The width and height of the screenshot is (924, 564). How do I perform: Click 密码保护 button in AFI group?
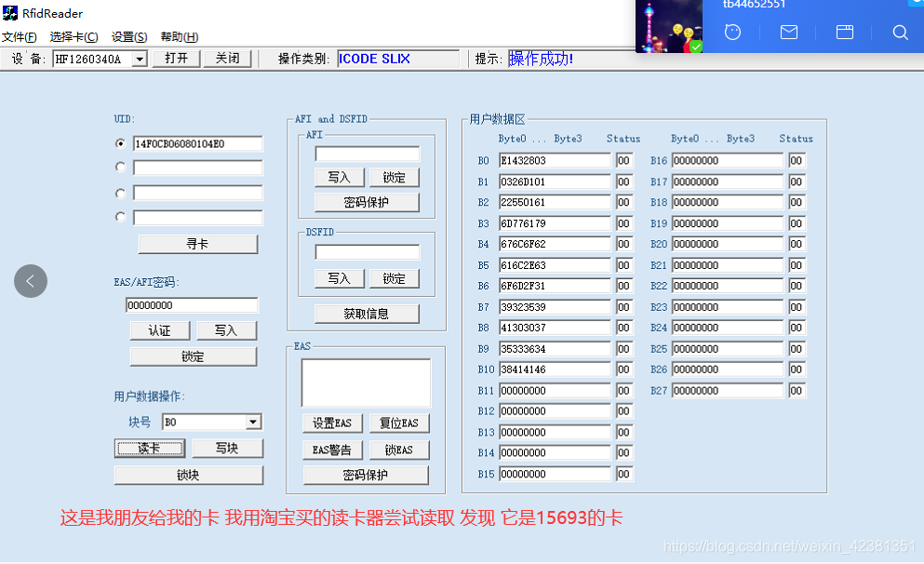(367, 202)
